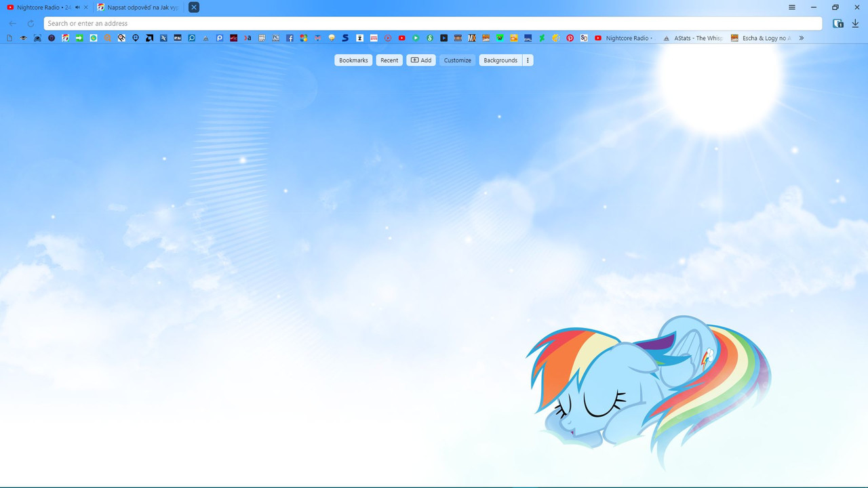This screenshot has height=488, width=868.
Task: Open the blue letter S bookmark
Action: [345, 38]
